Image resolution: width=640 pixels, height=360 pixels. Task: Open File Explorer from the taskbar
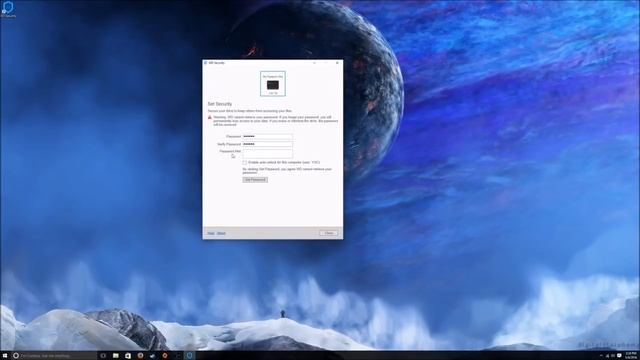tap(116, 356)
